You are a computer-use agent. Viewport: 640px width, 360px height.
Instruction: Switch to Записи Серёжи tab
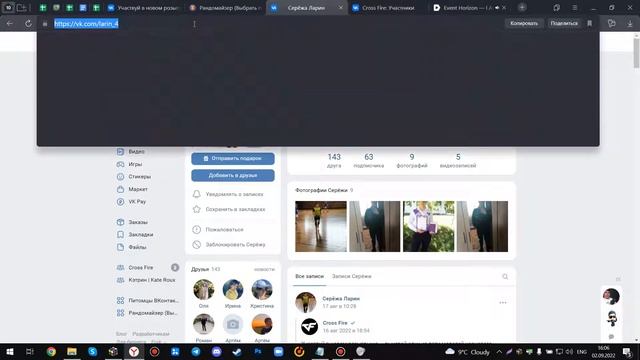(x=351, y=277)
